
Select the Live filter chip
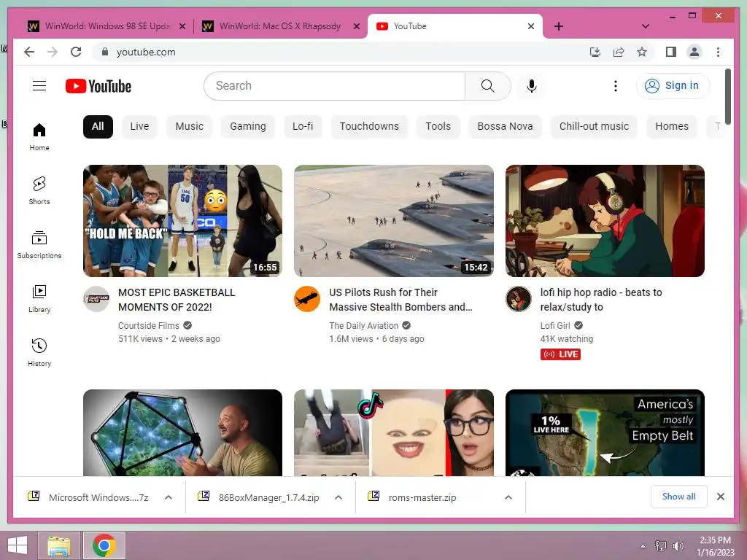pyautogui.click(x=139, y=127)
